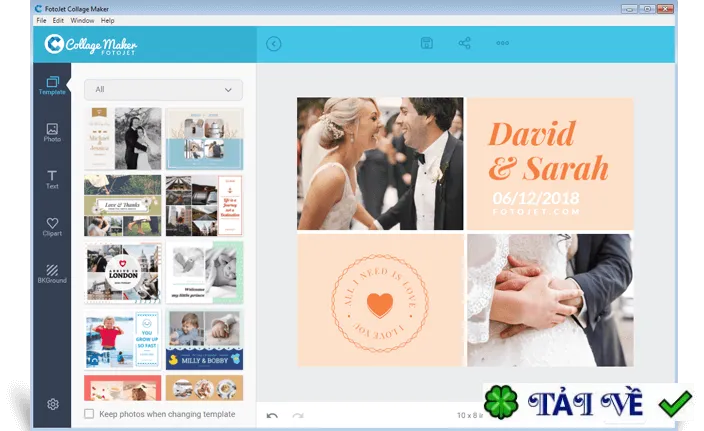This screenshot has width=704, height=431.
Task: Select the FOTOJET.COM text on canvas
Action: (536, 211)
